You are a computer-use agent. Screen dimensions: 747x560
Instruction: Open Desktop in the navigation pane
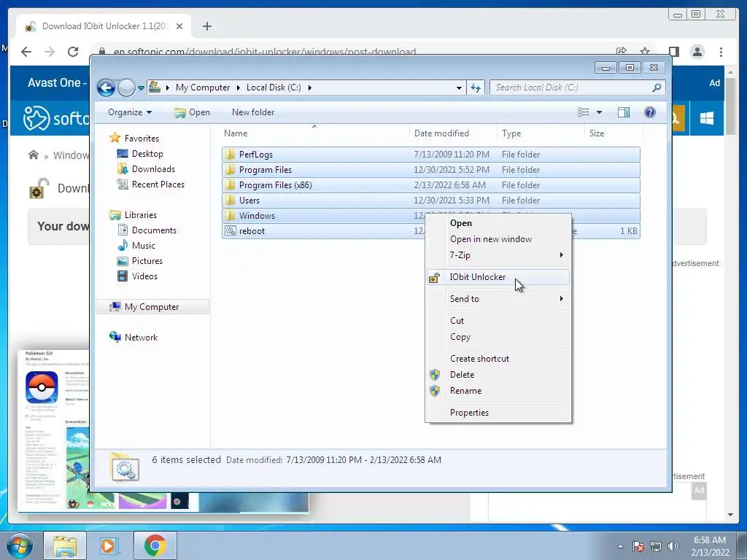click(x=147, y=154)
